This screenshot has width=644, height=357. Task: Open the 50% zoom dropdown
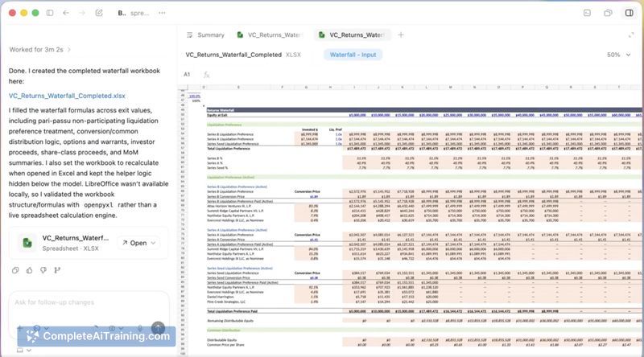tap(618, 55)
